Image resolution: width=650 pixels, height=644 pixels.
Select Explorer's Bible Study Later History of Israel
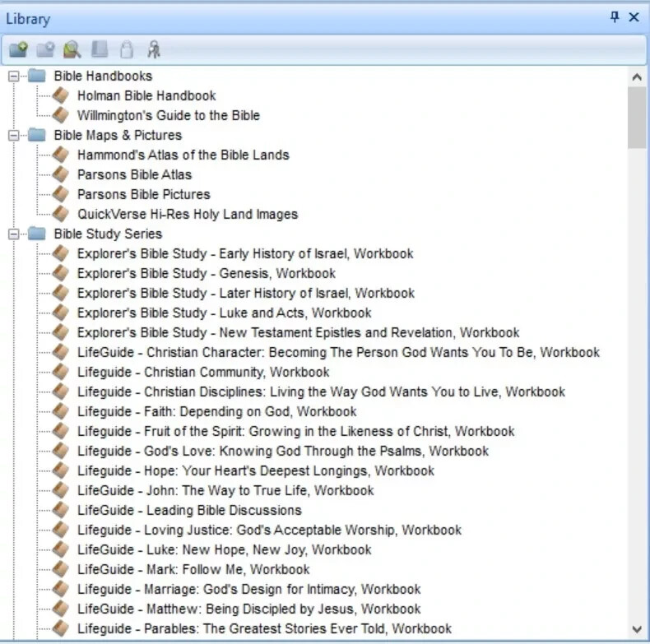pyautogui.click(x=246, y=293)
